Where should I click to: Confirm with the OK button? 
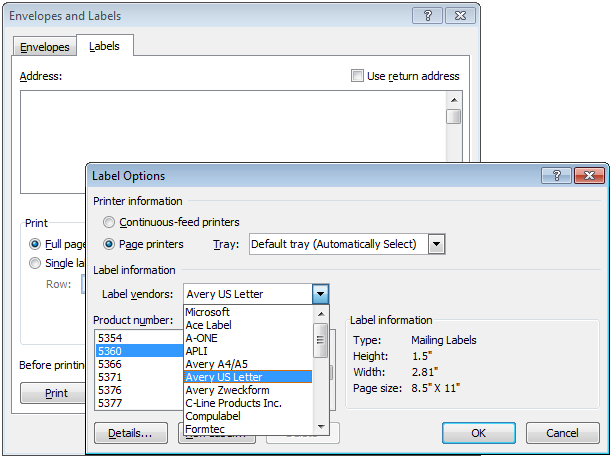[479, 433]
